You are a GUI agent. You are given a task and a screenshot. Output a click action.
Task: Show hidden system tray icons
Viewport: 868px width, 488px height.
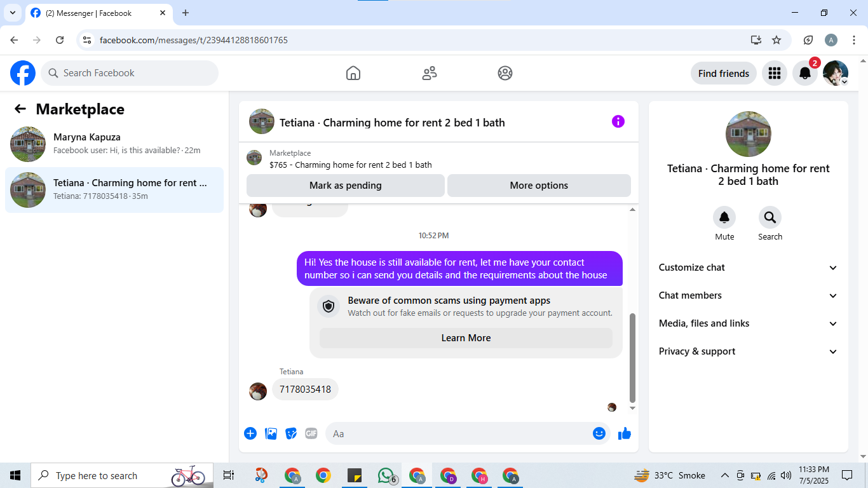pos(724,475)
